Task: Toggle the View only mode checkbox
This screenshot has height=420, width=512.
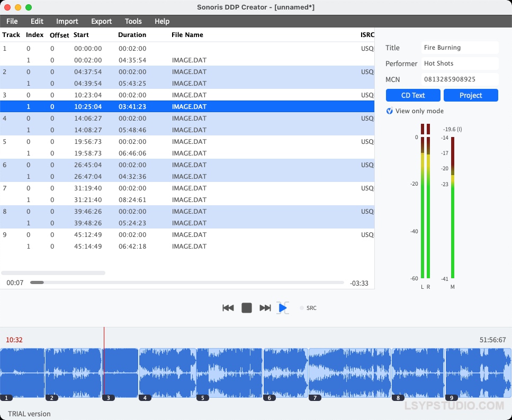Action: (x=390, y=111)
